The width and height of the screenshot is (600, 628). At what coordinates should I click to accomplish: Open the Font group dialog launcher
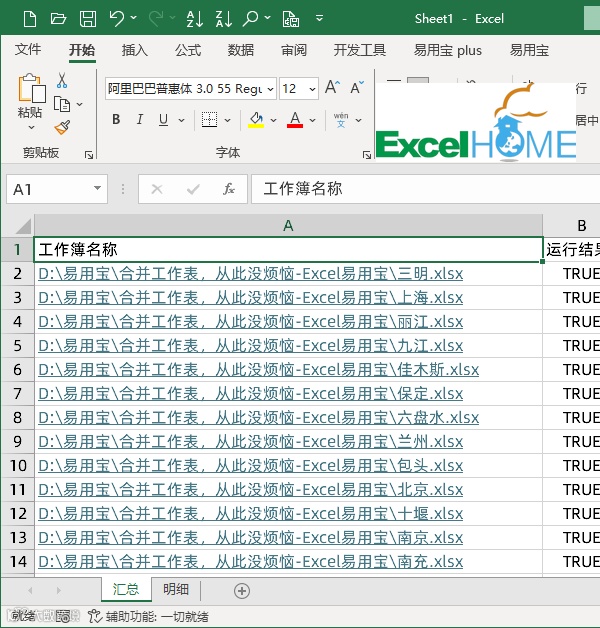click(366, 155)
